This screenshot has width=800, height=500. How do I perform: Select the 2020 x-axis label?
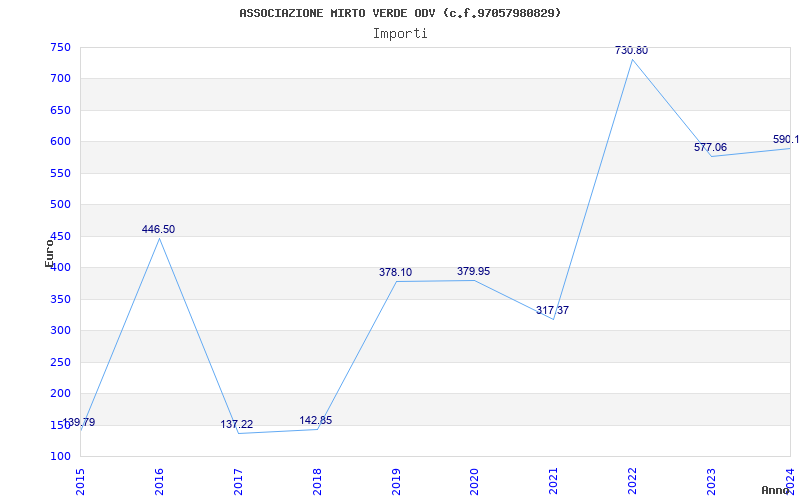(x=474, y=482)
